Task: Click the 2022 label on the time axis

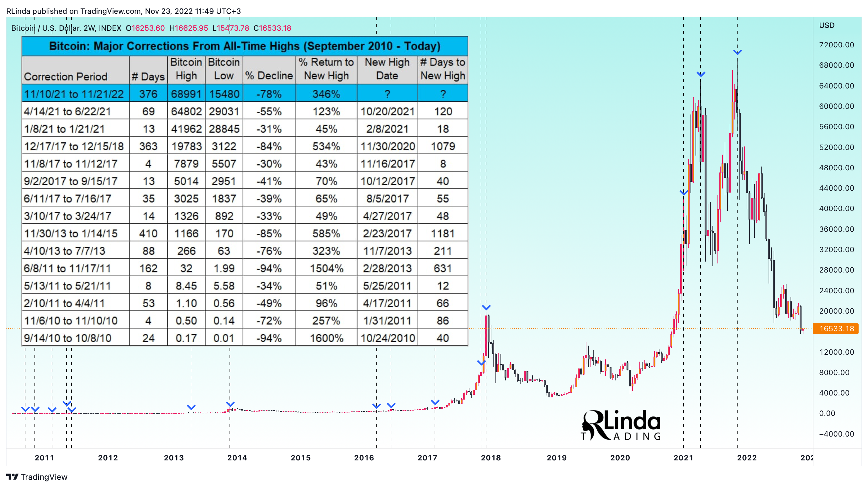Action: [x=747, y=458]
